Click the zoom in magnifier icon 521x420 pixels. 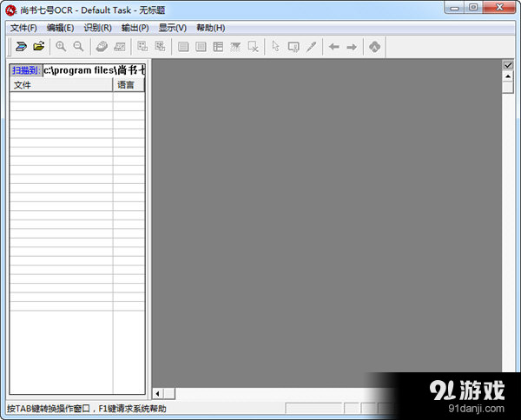pos(61,46)
